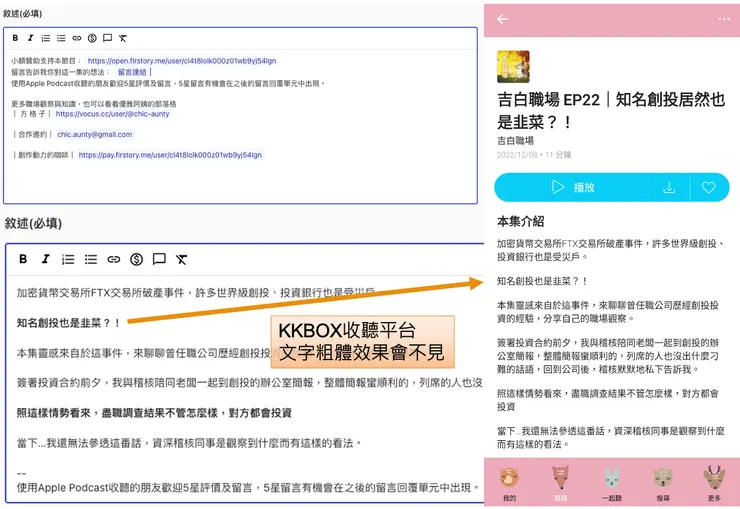Click the dollar sign icon in lower editor
The height and width of the screenshot is (509, 740).
pyautogui.click(x=136, y=259)
